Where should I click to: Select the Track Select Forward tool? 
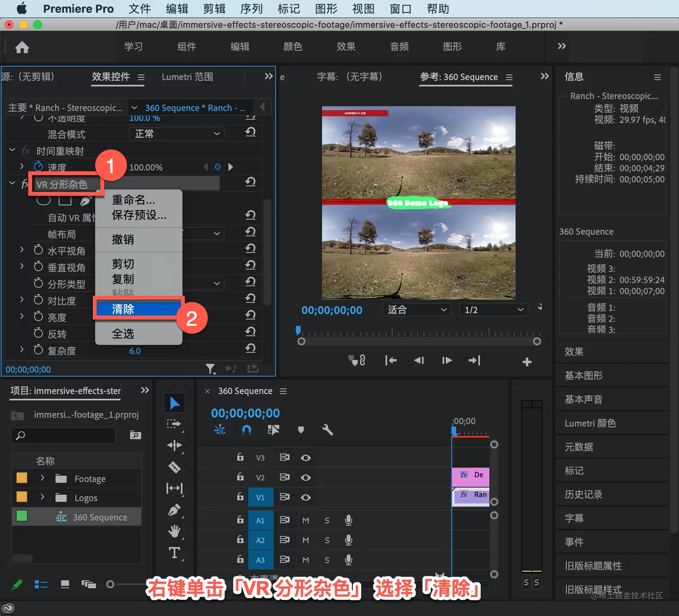pos(174,424)
